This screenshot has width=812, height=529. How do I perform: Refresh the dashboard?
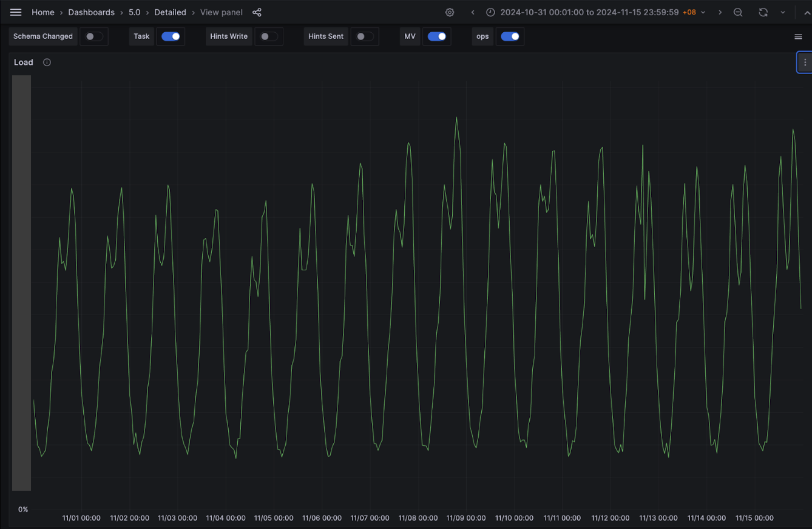point(763,12)
